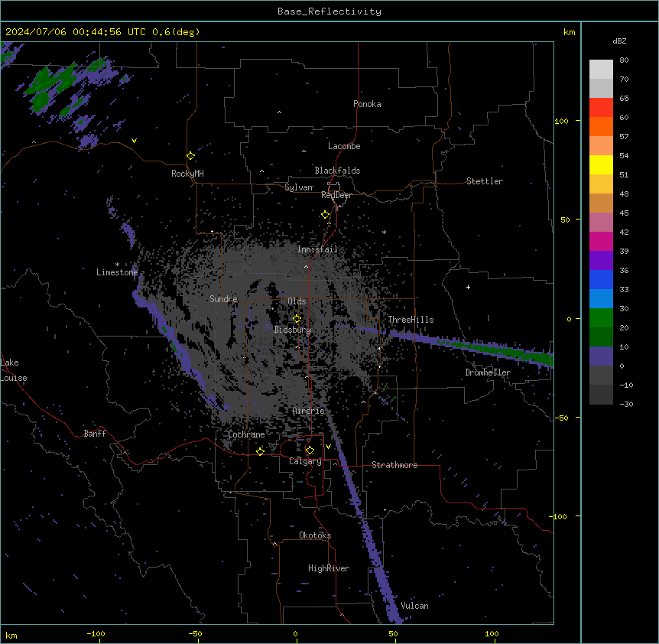Click the Lacombe city label
659x644 pixels.
tap(344, 146)
